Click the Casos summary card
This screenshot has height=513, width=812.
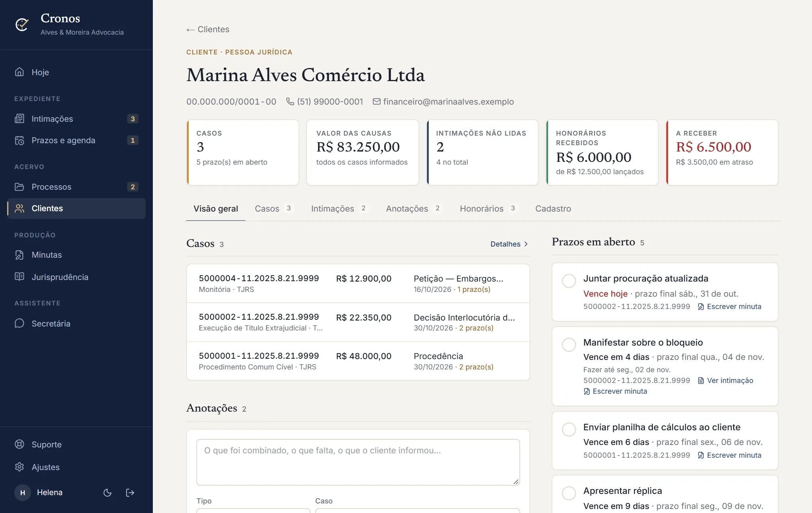[x=243, y=152]
